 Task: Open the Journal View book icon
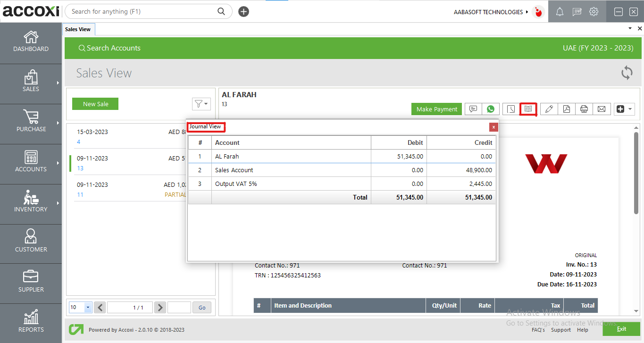click(x=528, y=109)
